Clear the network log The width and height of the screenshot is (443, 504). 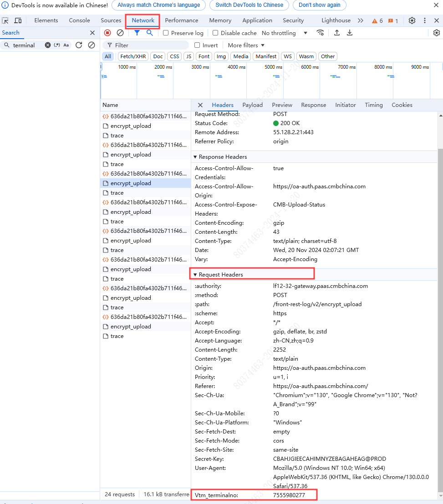[x=120, y=33]
